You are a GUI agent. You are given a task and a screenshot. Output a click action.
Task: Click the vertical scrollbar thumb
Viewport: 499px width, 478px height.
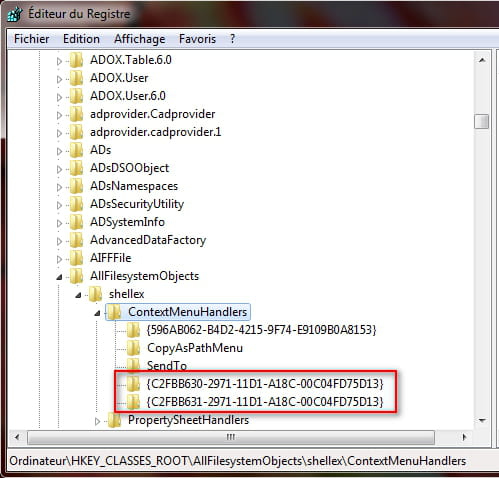click(481, 121)
